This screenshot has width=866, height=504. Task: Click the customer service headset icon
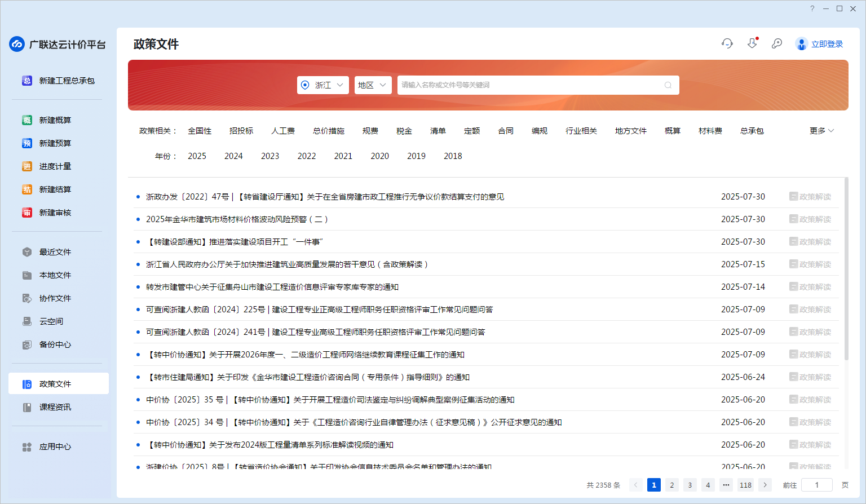point(727,43)
